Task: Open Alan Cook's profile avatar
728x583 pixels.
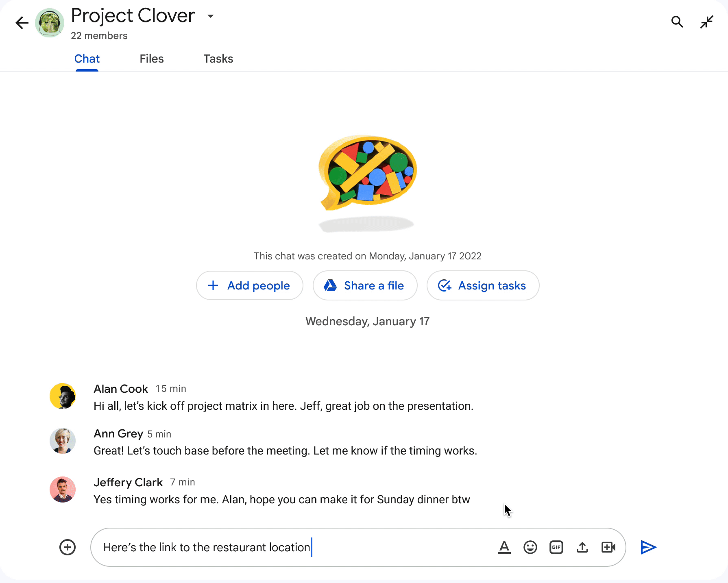Action: [63, 396]
